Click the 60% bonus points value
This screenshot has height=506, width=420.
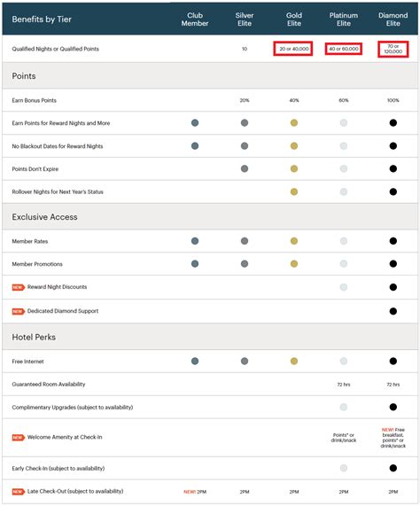[344, 101]
